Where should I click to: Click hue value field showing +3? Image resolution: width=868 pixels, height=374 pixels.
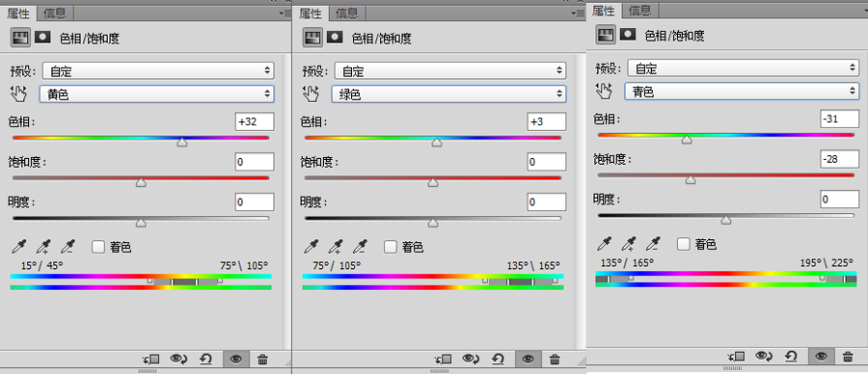(x=547, y=122)
